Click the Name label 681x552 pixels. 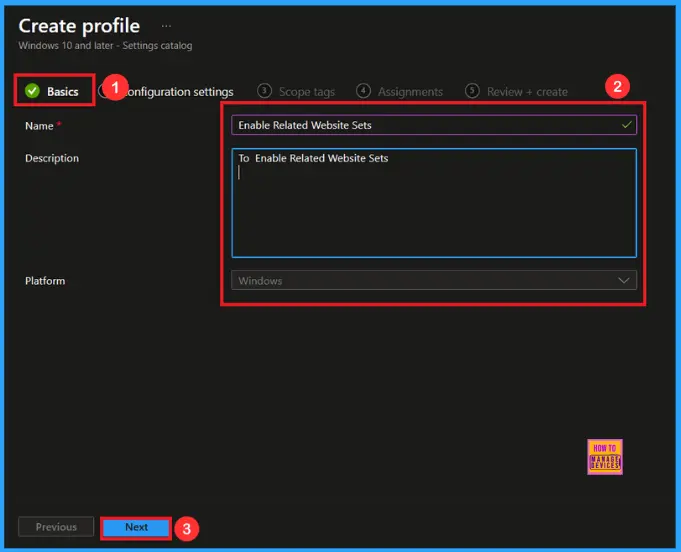39,126
